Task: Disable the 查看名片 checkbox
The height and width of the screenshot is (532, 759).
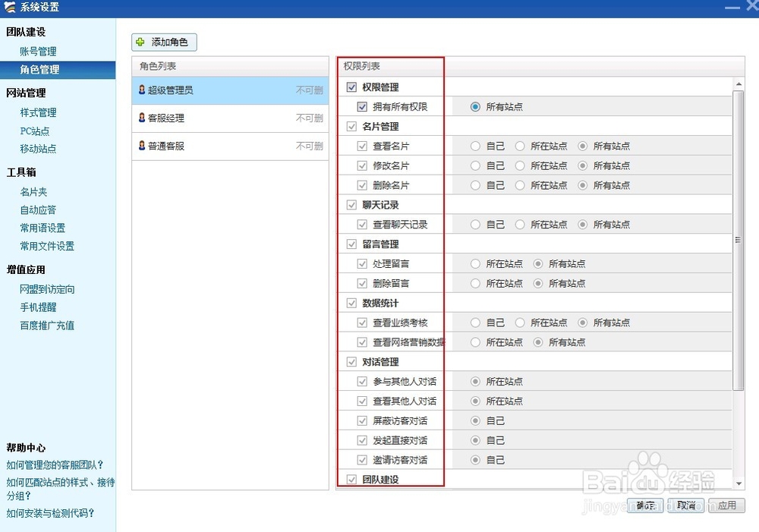Action: [362, 146]
